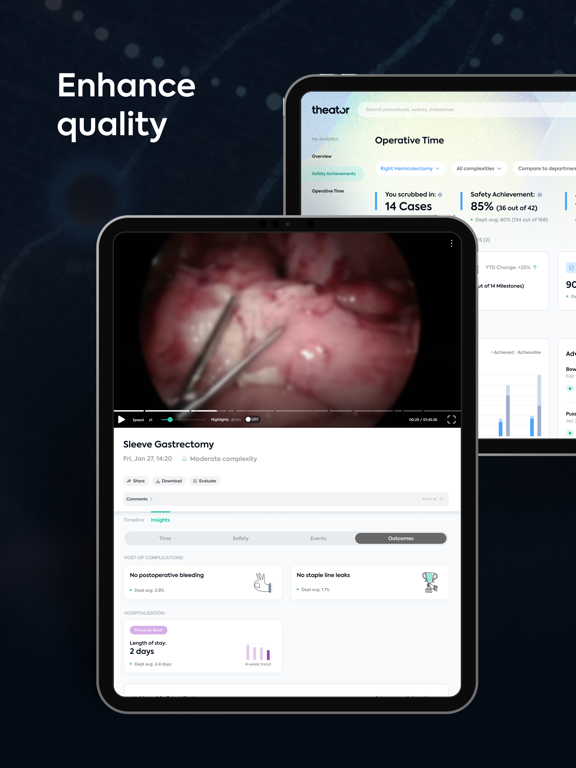Screen dimensions: 576x768
Task: Open the No postoperative bleeding card
Action: click(203, 582)
